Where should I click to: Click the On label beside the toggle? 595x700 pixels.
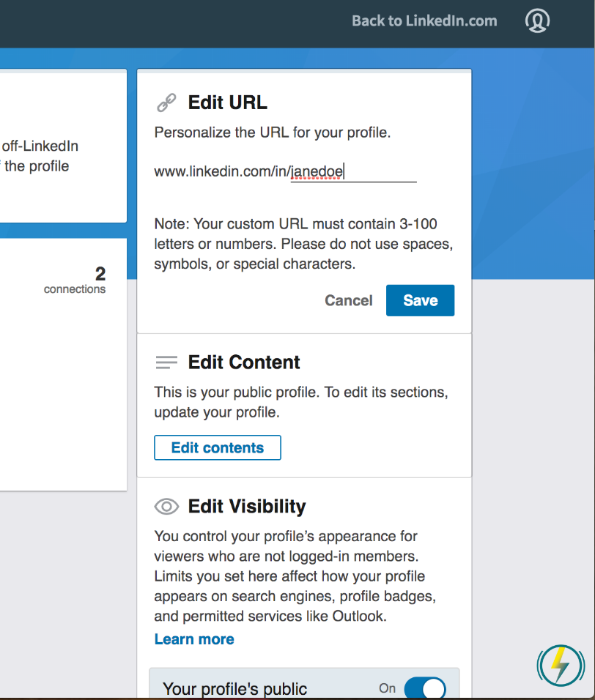(388, 688)
